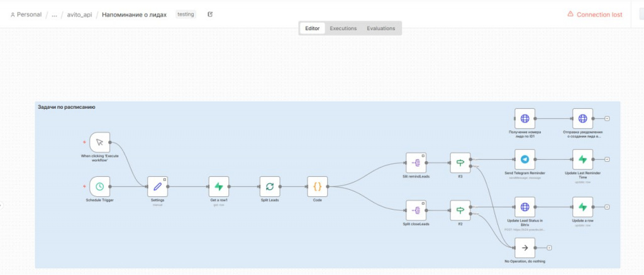Select the Update Lead Status in Bitrix node
Viewport: 644px width, 275px height.
[x=525, y=207]
